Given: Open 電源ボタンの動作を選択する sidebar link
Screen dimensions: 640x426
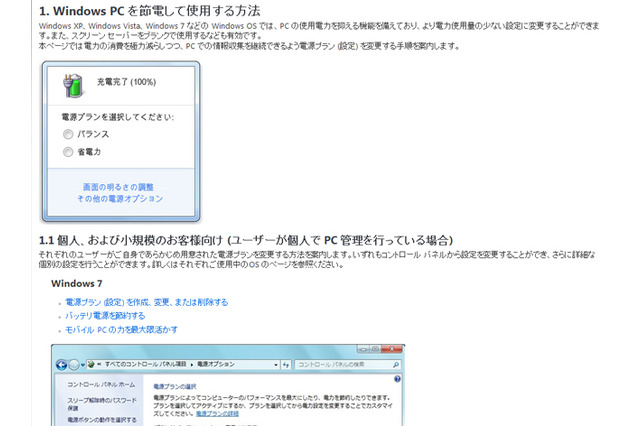Looking at the screenshot, I should pos(102,419).
